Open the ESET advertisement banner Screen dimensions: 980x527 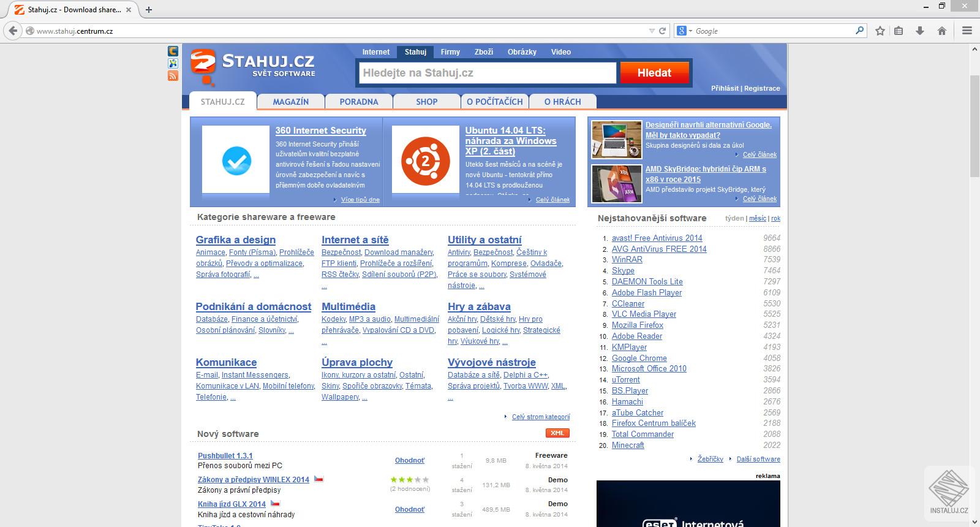click(688, 504)
